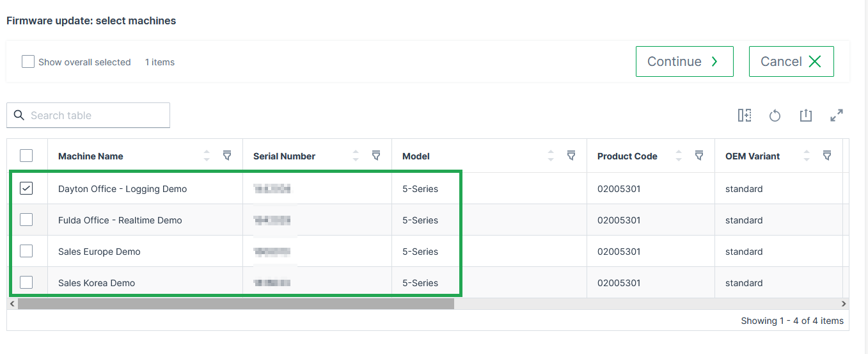This screenshot has height=354, width=868.
Task: Expand table to fullscreen view
Action: 837,115
